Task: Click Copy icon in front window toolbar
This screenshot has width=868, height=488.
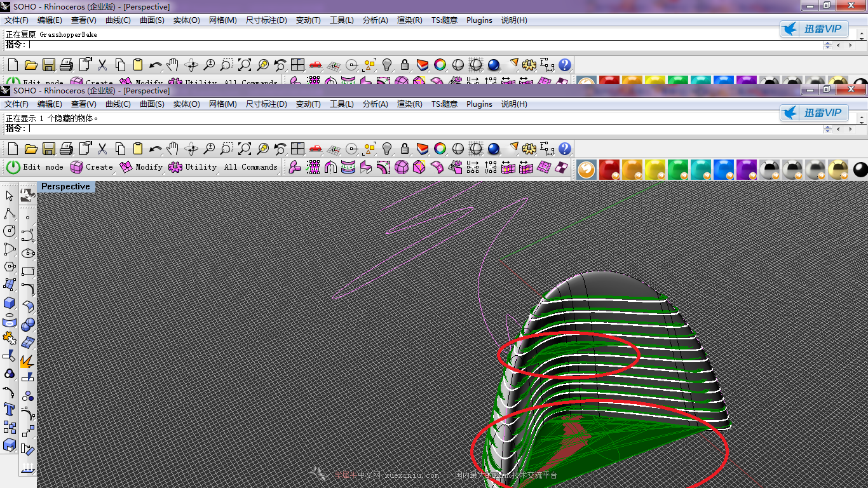Action: point(120,149)
